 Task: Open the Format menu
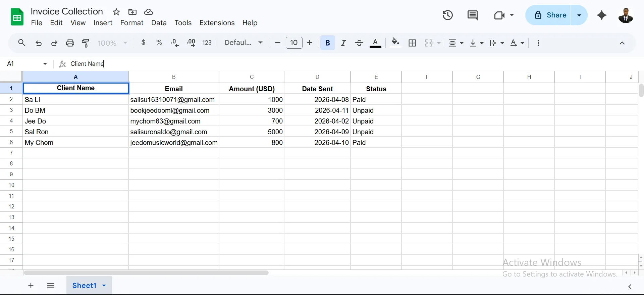coord(132,23)
